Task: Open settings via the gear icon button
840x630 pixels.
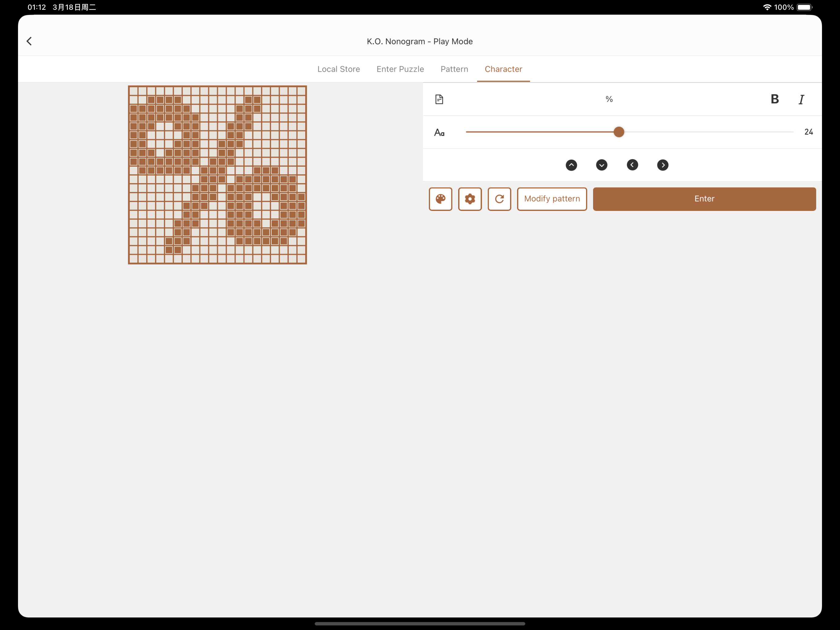Action: (x=470, y=199)
